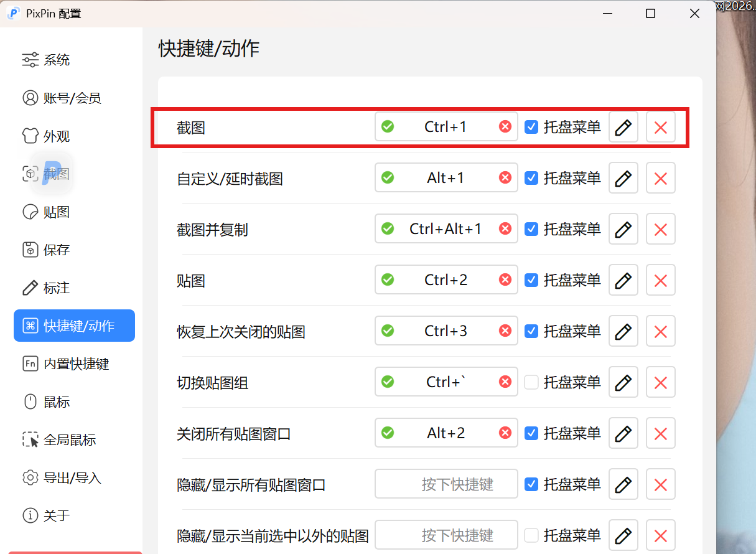Clear the Ctrl+2 shortcut binding

505,280
